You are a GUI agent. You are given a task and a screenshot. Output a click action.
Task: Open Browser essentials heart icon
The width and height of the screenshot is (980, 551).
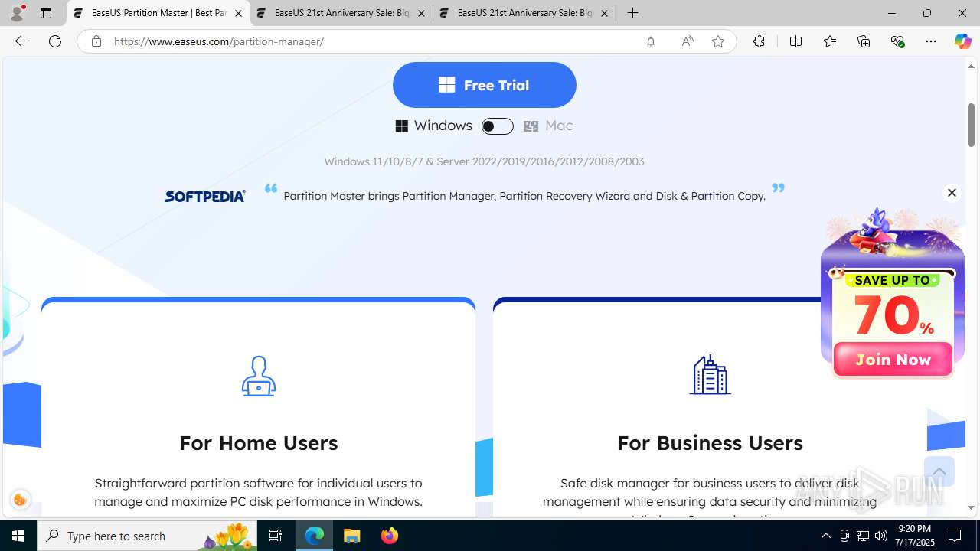(897, 41)
